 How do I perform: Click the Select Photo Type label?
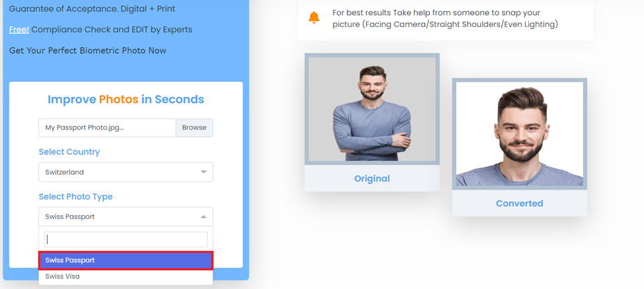pyautogui.click(x=75, y=197)
